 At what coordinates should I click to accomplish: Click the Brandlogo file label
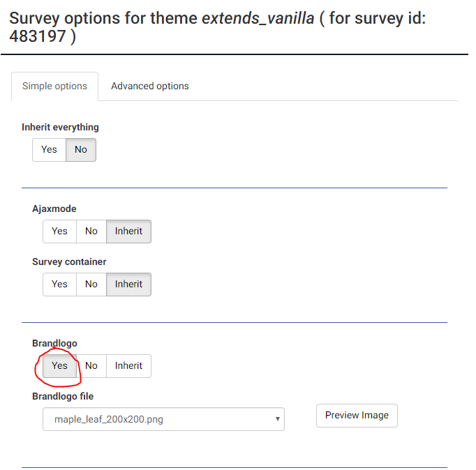click(63, 396)
